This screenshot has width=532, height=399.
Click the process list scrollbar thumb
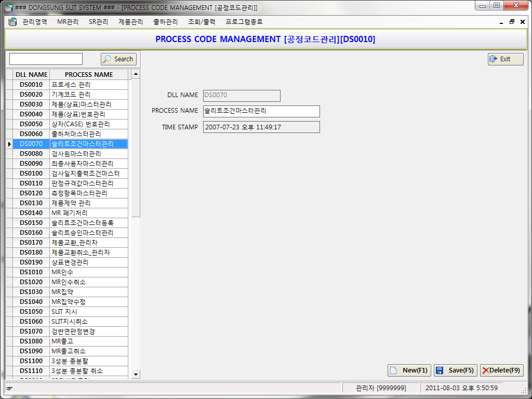pos(136,148)
